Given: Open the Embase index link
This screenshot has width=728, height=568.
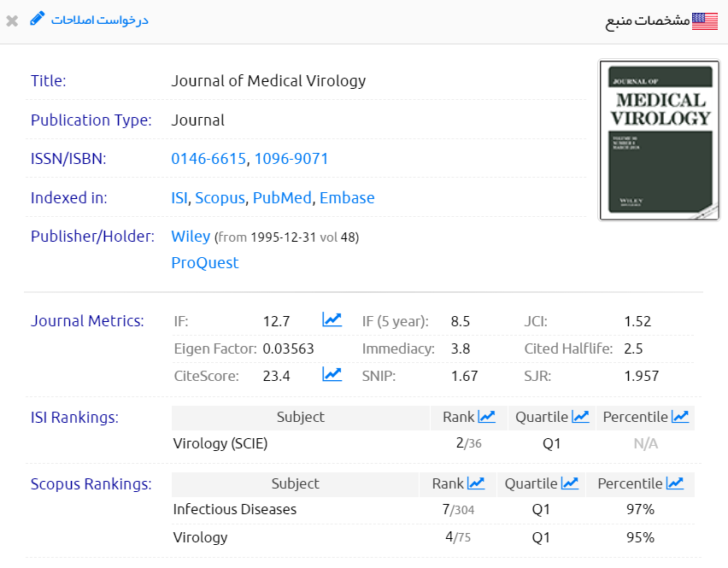Looking at the screenshot, I should pyautogui.click(x=347, y=198).
